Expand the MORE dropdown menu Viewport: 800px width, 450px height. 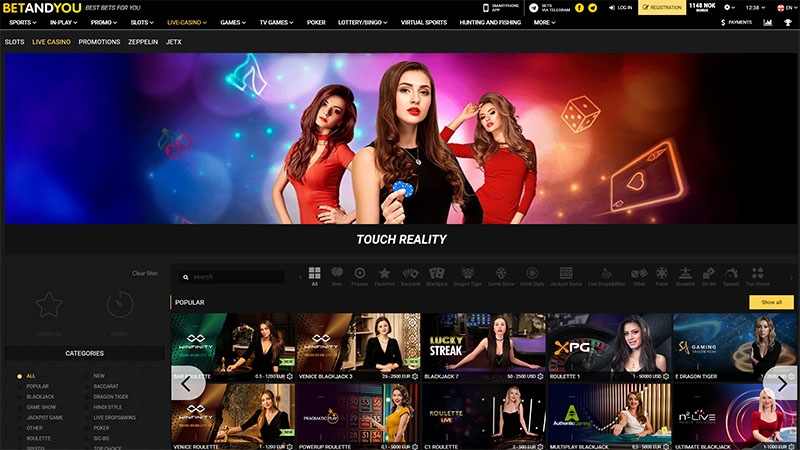click(544, 22)
